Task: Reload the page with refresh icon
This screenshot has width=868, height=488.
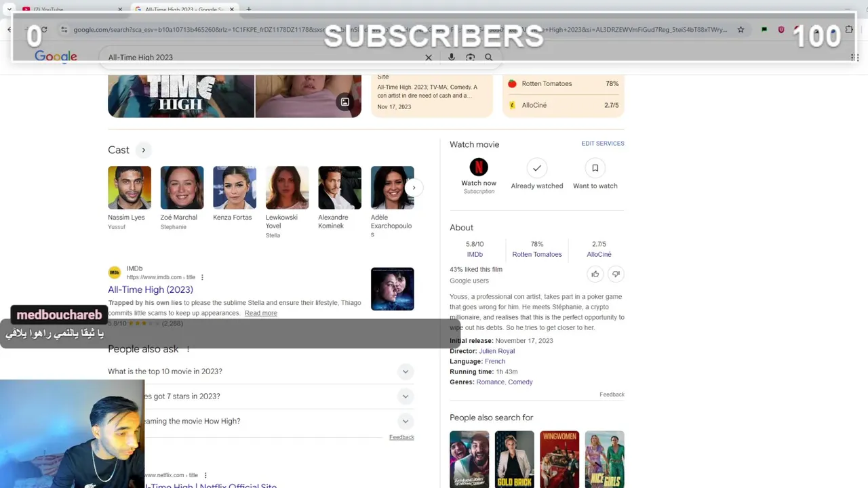Action: (44, 30)
